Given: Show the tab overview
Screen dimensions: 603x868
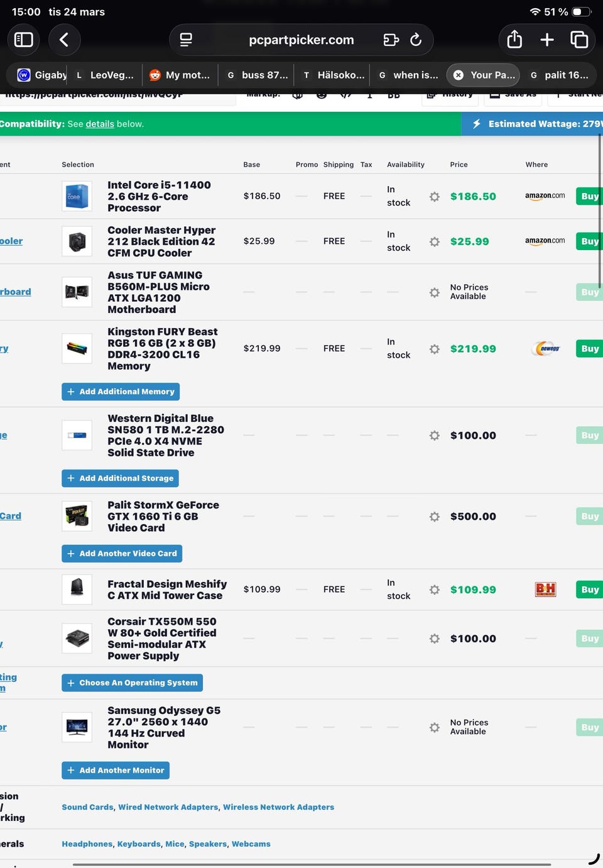Looking at the screenshot, I should pyautogui.click(x=579, y=40).
